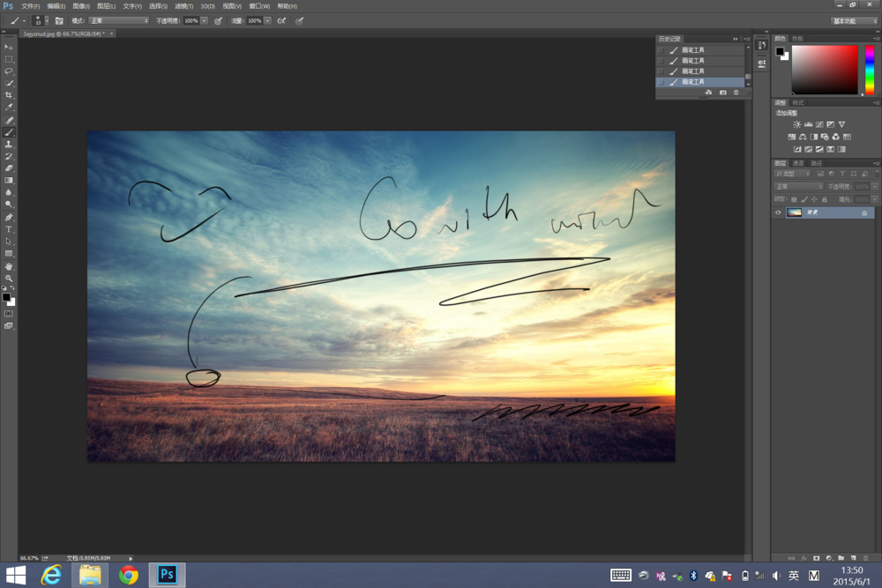Open tool preset picker arrow
The image size is (882, 588).
(x=24, y=21)
